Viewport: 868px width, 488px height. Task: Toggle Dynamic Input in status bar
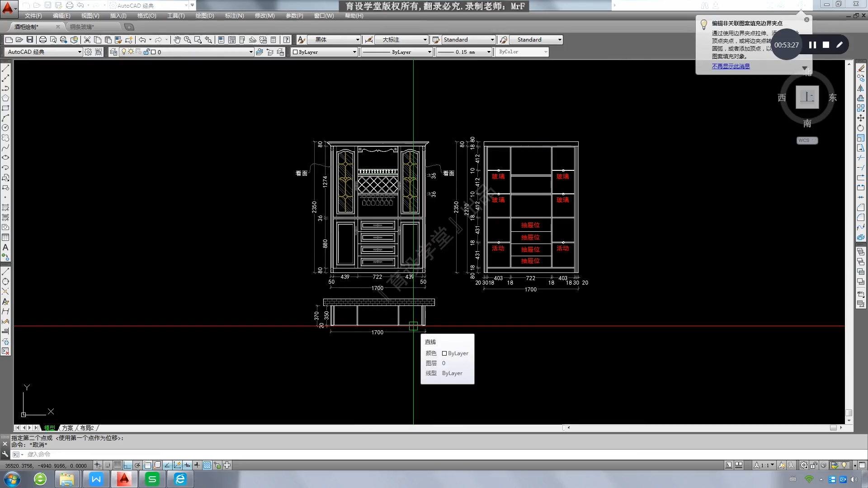(x=187, y=465)
